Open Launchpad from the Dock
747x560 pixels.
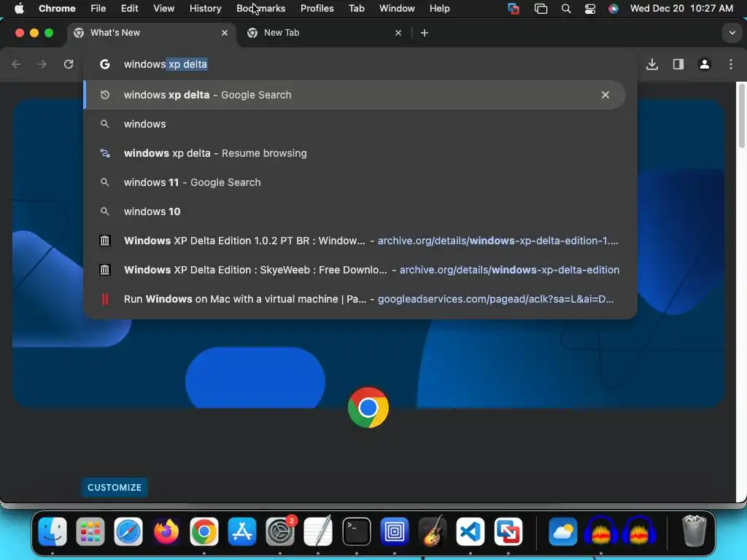point(90,532)
